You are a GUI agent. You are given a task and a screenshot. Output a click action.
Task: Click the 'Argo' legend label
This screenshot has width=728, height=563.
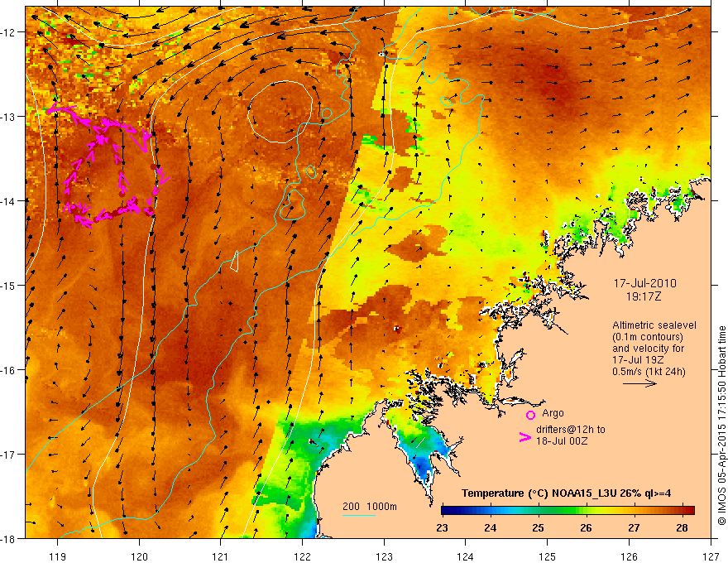[x=553, y=413]
